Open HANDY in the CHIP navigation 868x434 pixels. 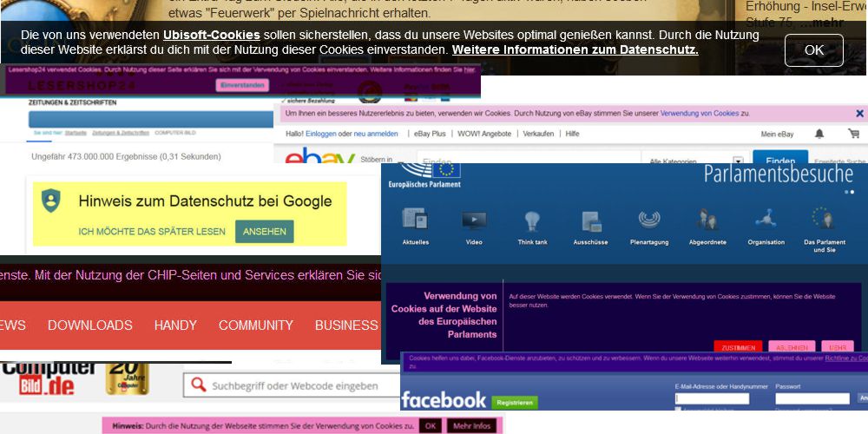(x=175, y=325)
